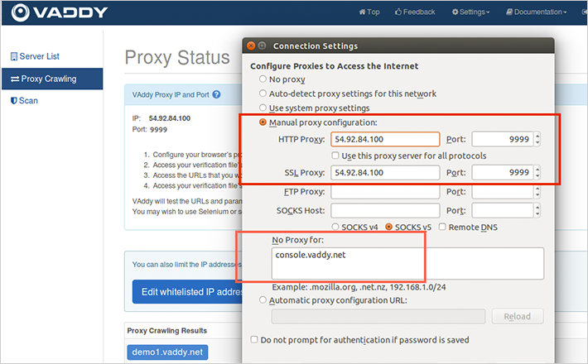Click the HTTP Proxy port stepper
The height and width of the screenshot is (364, 588).
tap(537, 139)
